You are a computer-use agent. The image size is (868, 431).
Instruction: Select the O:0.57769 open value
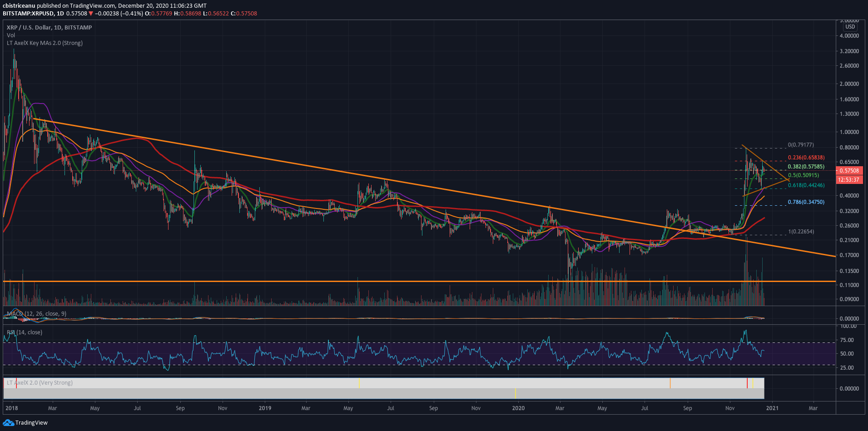pyautogui.click(x=159, y=14)
